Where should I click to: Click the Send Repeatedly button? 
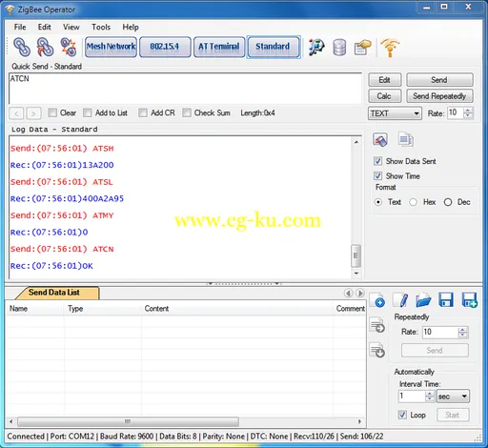pos(439,96)
